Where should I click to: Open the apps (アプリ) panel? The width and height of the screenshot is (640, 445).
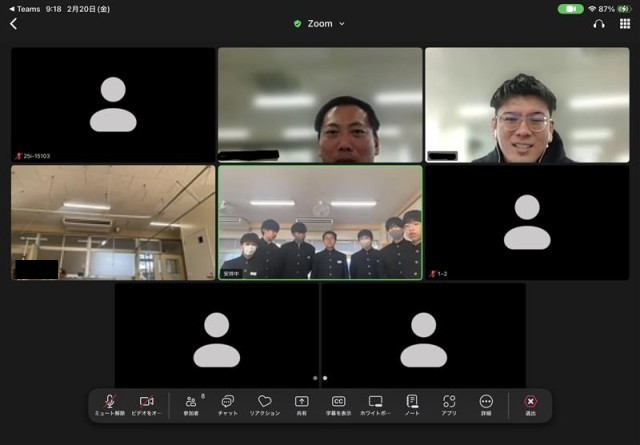(x=449, y=404)
